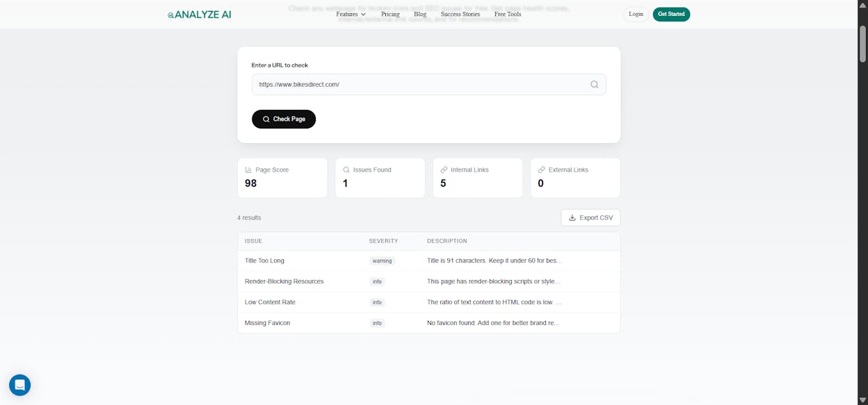The image size is (868, 405).
Task: Click the Check Page button
Action: (284, 119)
